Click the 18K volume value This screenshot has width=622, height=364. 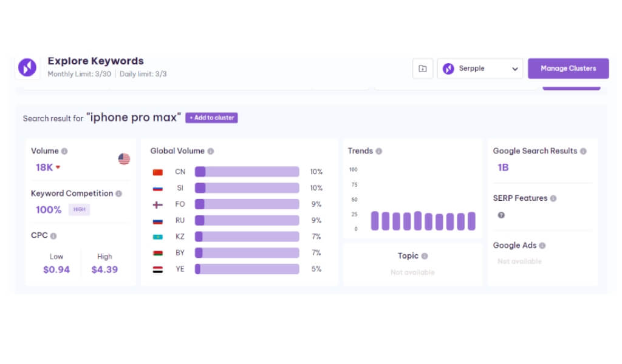pos(44,167)
